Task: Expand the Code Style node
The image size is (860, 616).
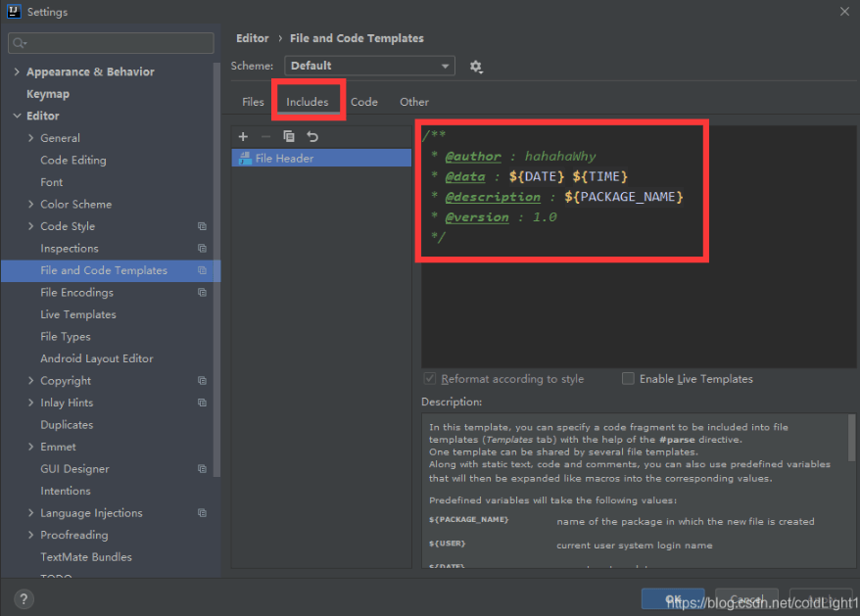Action: (30, 226)
